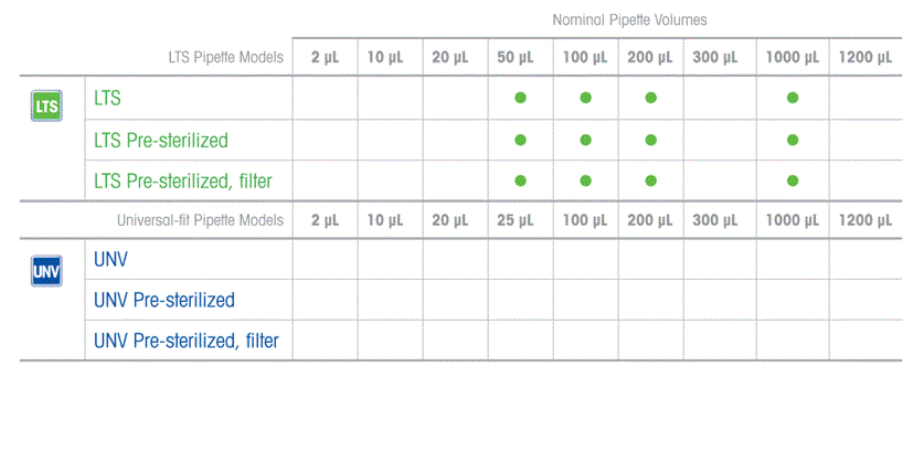This screenshot has height=454, width=918.
Task: Click the 25 µL universal-fit column header
Action: 515,221
